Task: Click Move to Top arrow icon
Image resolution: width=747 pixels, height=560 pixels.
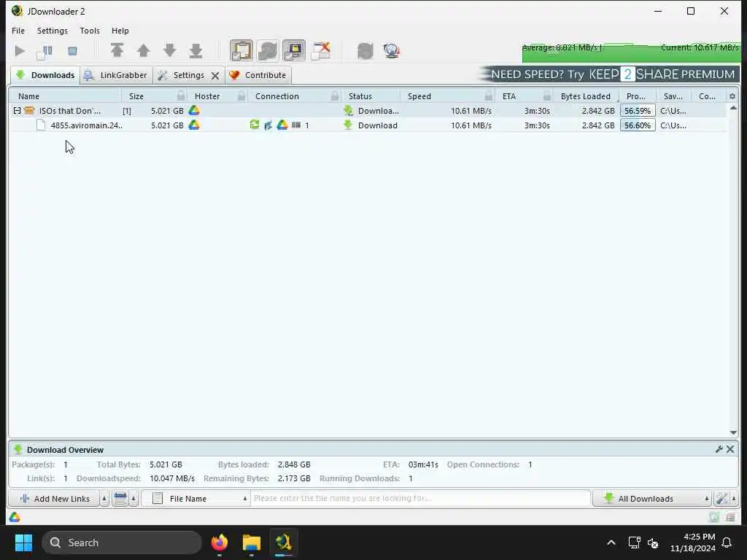Action: click(117, 50)
